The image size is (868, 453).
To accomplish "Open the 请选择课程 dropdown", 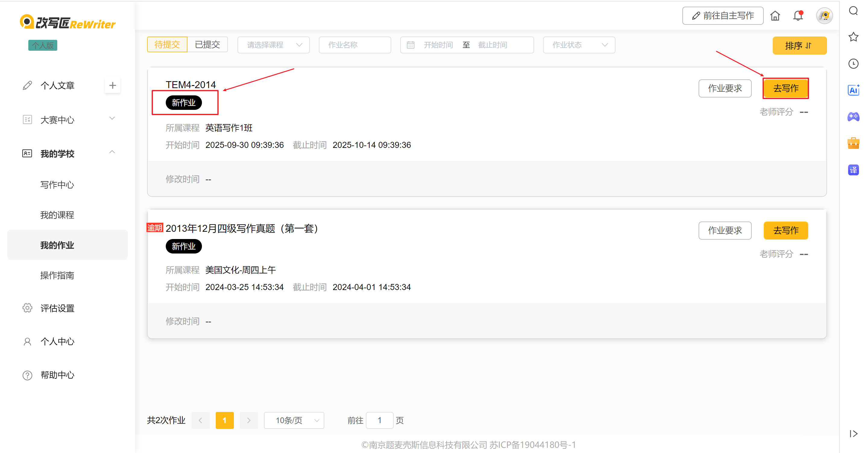I will [x=273, y=45].
